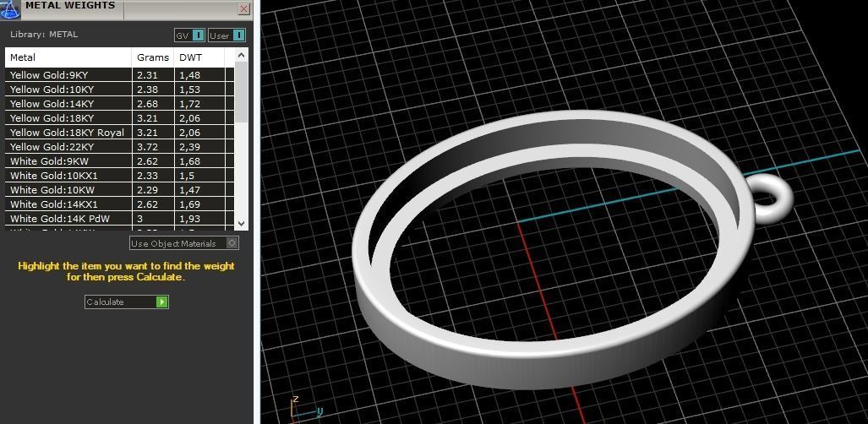Toggle the GV library switch
Image resolution: width=868 pixels, height=424 pixels.
(190, 35)
